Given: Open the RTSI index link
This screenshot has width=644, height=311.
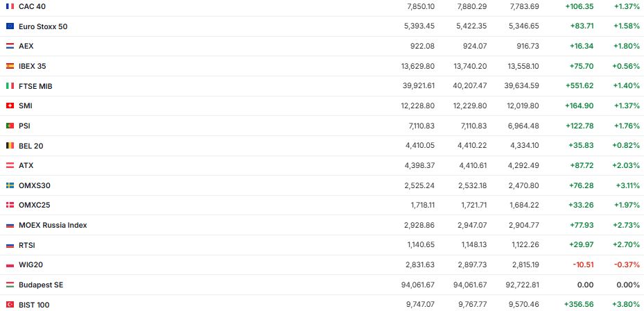Looking at the screenshot, I should click(27, 245).
